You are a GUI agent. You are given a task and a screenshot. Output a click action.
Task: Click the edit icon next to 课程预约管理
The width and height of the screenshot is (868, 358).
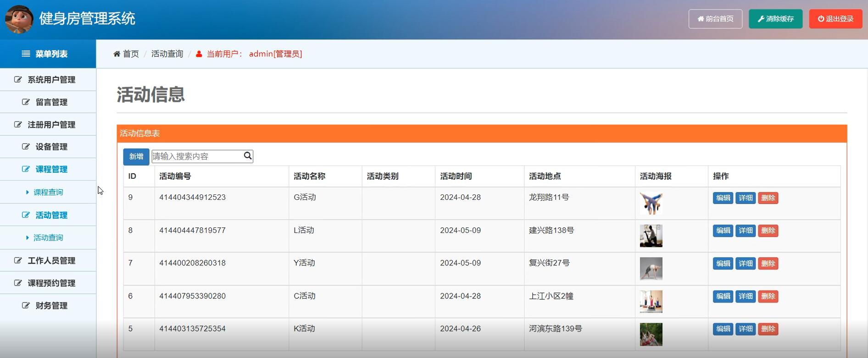pyautogui.click(x=18, y=283)
